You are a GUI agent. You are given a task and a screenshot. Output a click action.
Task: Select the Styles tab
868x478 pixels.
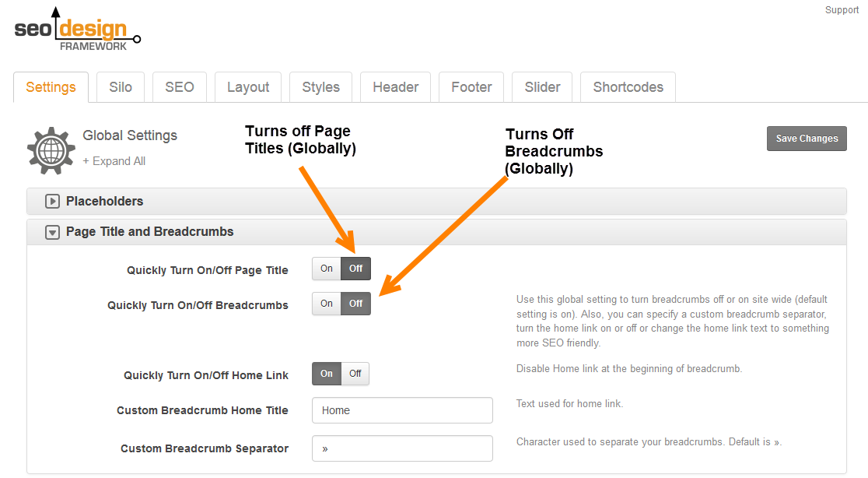320,87
